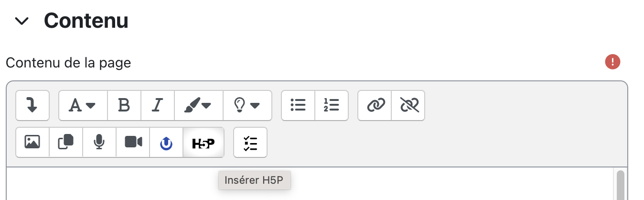Screen dimensions: 644x200
Task: Click the red required-field warning icon
Action: tap(612, 62)
